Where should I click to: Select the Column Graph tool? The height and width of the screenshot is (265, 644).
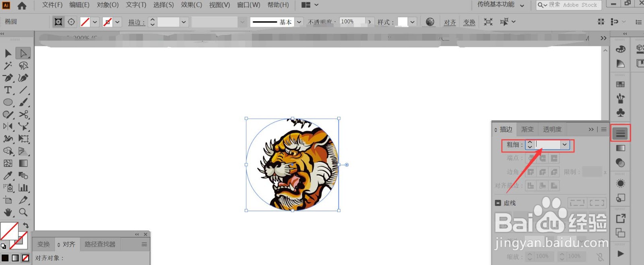click(23, 188)
